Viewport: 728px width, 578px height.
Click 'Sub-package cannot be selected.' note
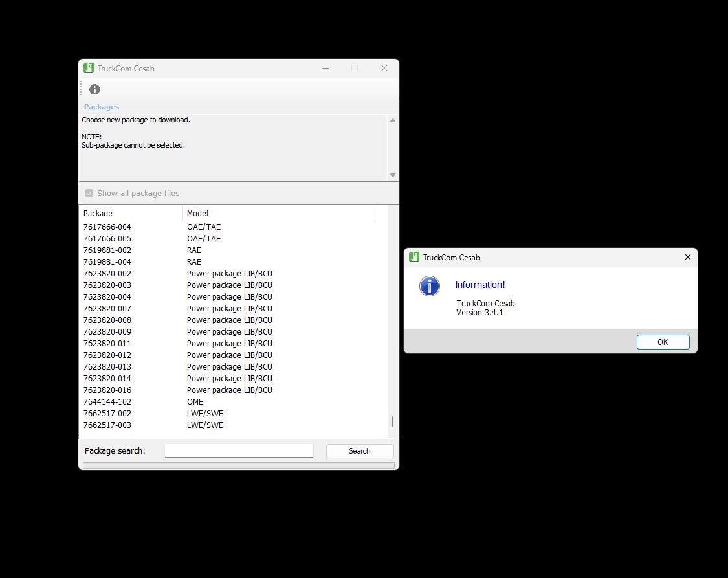point(133,145)
